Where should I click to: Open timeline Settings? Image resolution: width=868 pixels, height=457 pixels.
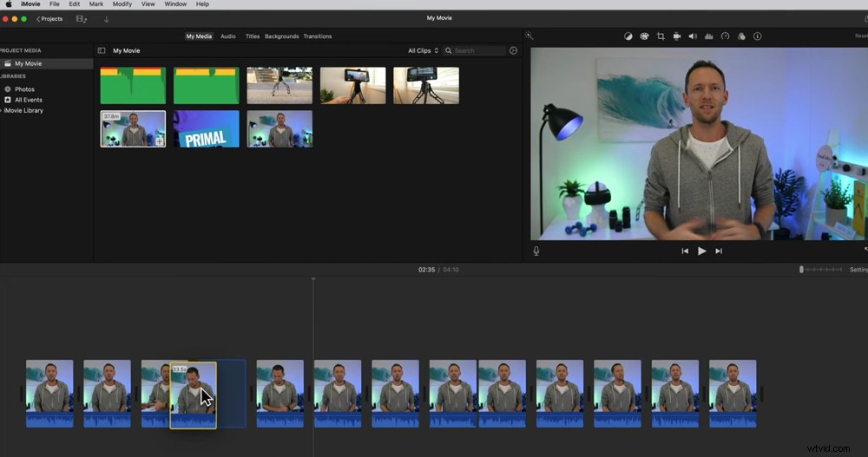(x=858, y=270)
